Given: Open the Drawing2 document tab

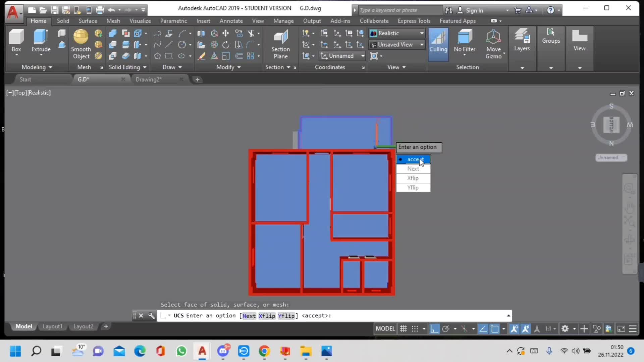Looking at the screenshot, I should (149, 80).
